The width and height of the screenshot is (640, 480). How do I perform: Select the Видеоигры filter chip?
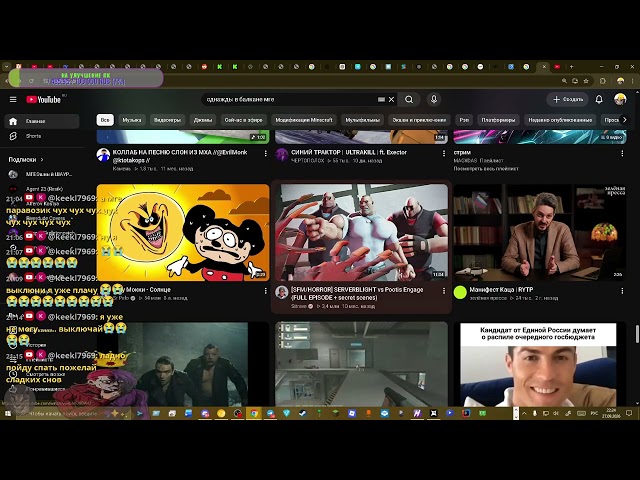pyautogui.click(x=167, y=120)
